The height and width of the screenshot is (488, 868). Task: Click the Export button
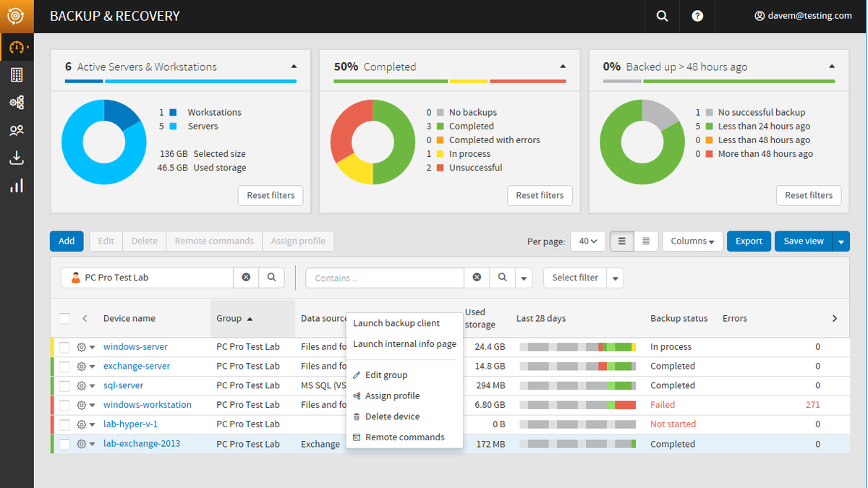[749, 241]
